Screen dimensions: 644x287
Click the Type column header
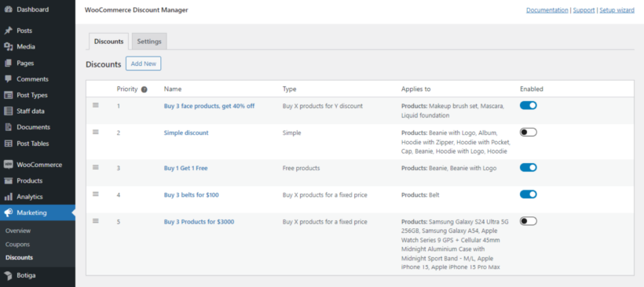(x=289, y=89)
